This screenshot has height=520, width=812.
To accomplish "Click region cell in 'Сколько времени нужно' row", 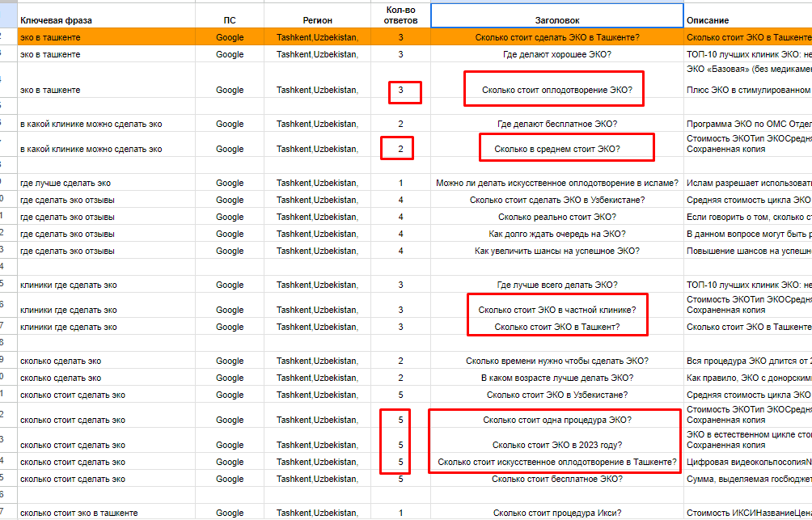I will click(x=318, y=361).
